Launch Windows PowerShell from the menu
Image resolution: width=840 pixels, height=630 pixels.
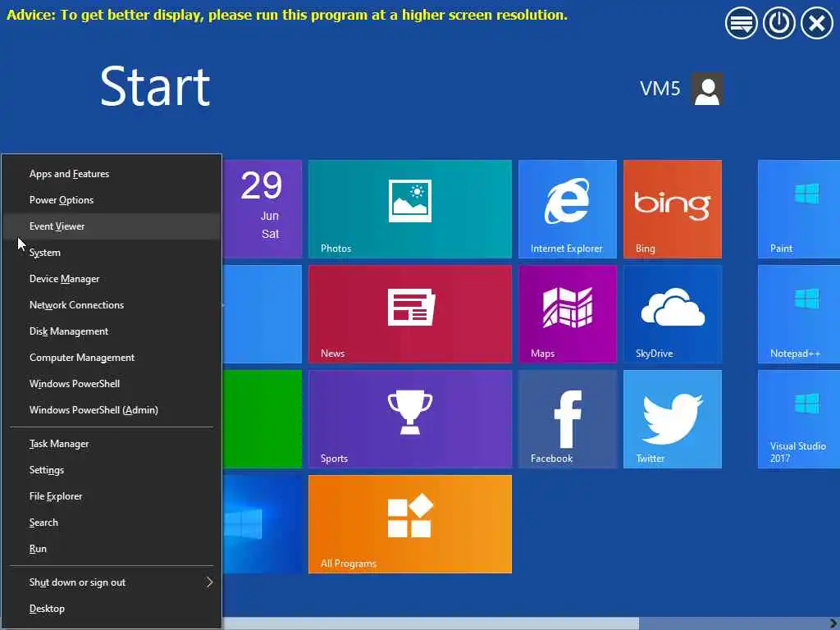click(x=112, y=384)
